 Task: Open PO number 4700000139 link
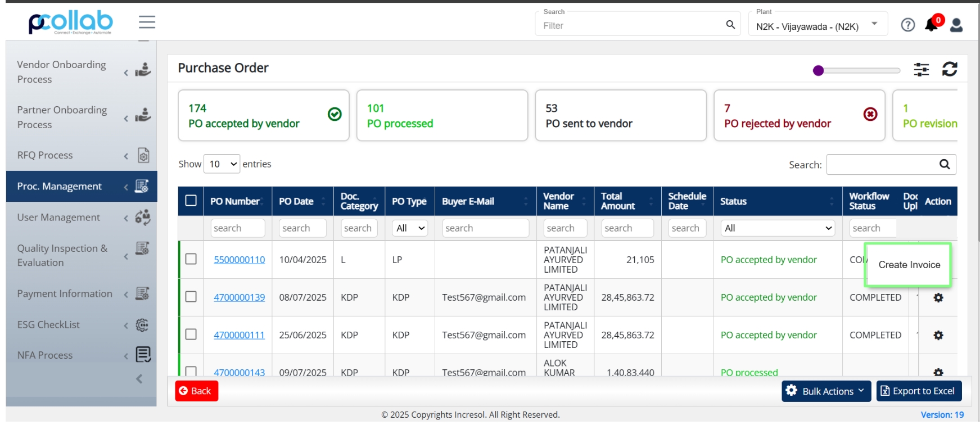239,297
